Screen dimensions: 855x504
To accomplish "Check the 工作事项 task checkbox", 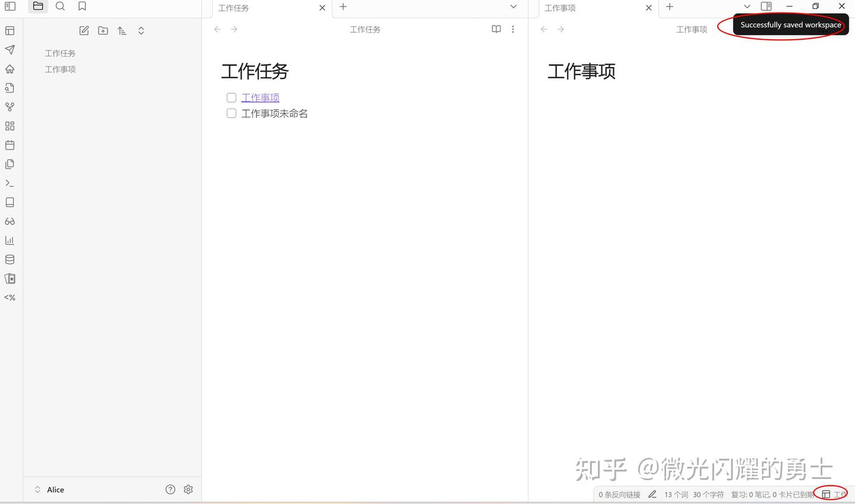I will coord(231,97).
